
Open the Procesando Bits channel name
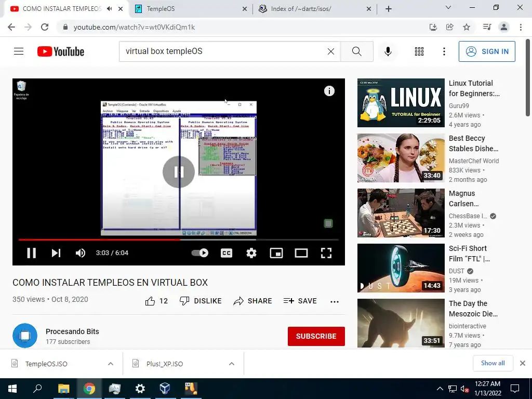[x=72, y=331]
